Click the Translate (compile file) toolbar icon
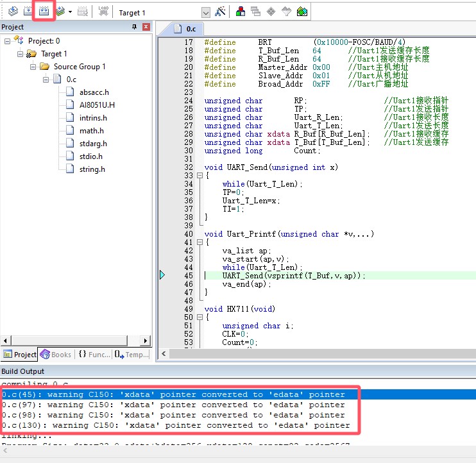 pyautogui.click(x=13, y=12)
